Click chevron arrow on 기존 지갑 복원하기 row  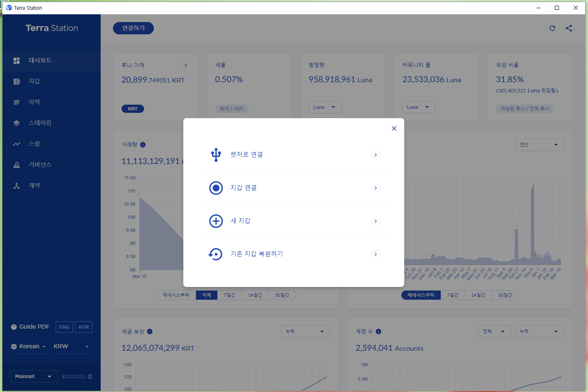[376, 254]
